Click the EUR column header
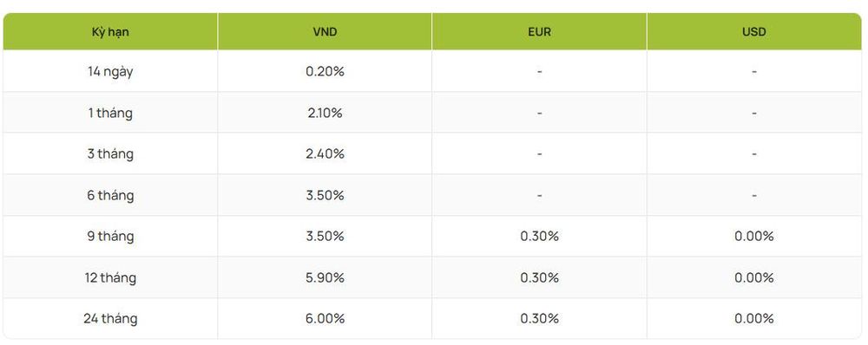Viewport: 868px width, 345px height. pos(539,31)
